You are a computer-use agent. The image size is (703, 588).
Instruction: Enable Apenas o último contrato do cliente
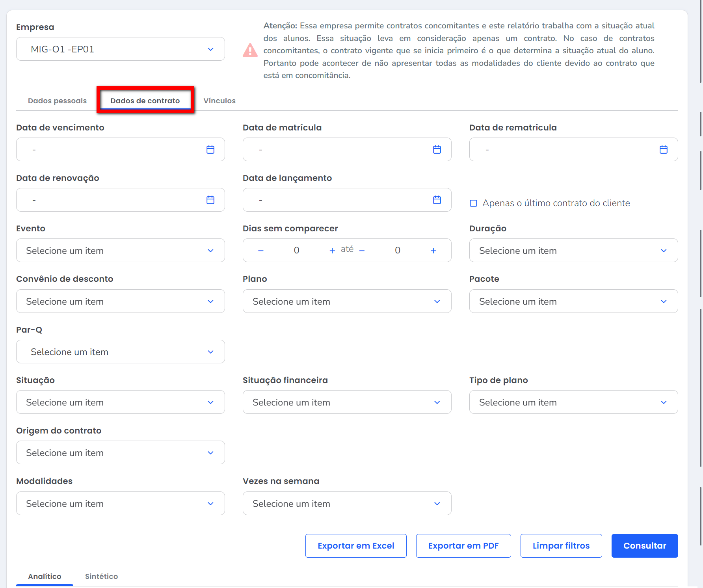tap(474, 203)
